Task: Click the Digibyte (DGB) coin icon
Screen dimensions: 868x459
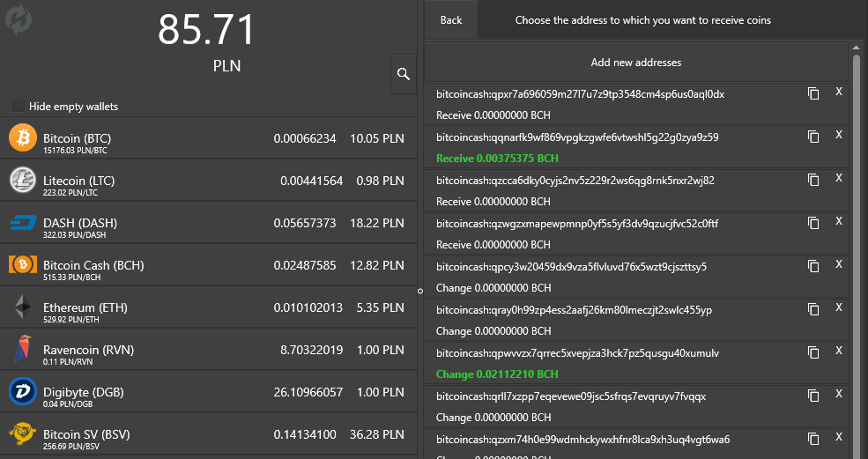Action: click(x=23, y=391)
